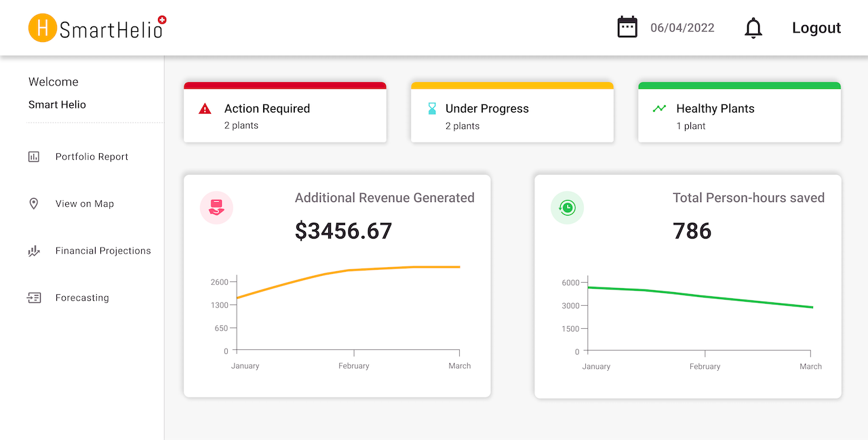
Task: Click the green clock person-hours icon
Action: pyautogui.click(x=567, y=207)
